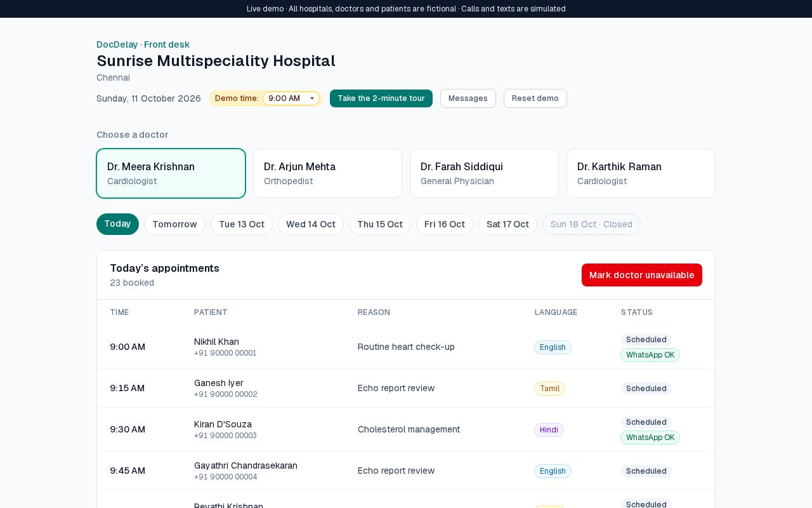Click phone number +91 90000 00001
The width and height of the screenshot is (812, 508).
pyautogui.click(x=225, y=353)
